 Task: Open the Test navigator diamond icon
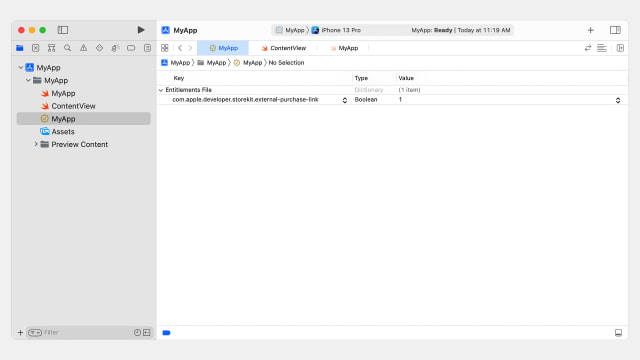click(x=99, y=48)
